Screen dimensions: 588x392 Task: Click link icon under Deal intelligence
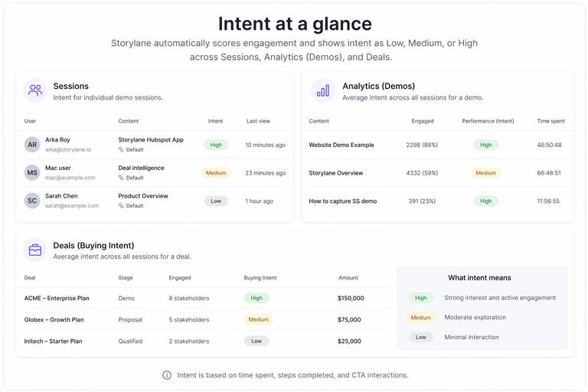click(x=121, y=178)
